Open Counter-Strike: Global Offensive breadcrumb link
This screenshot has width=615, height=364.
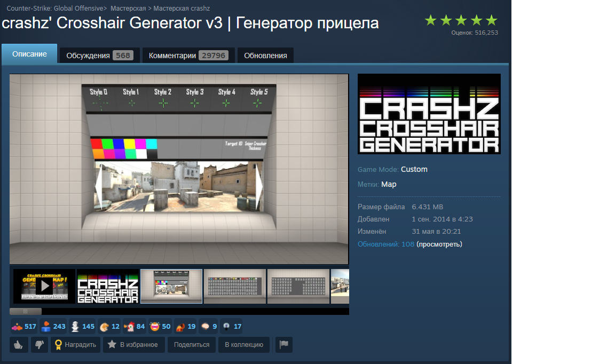pos(56,8)
